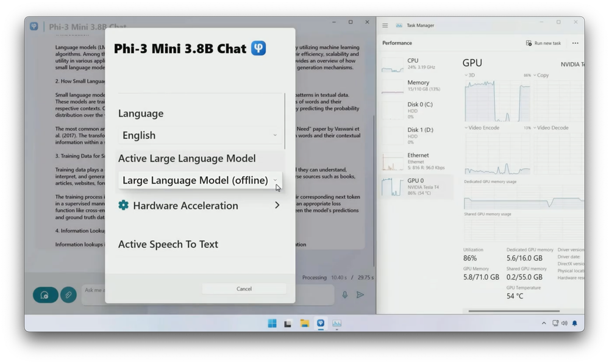This screenshot has height=364, width=609.
Task: Open the Video Encode graph dropdown
Action: (482, 127)
